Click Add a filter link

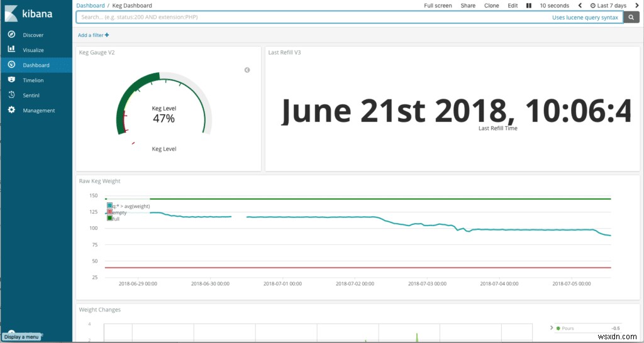(x=93, y=35)
